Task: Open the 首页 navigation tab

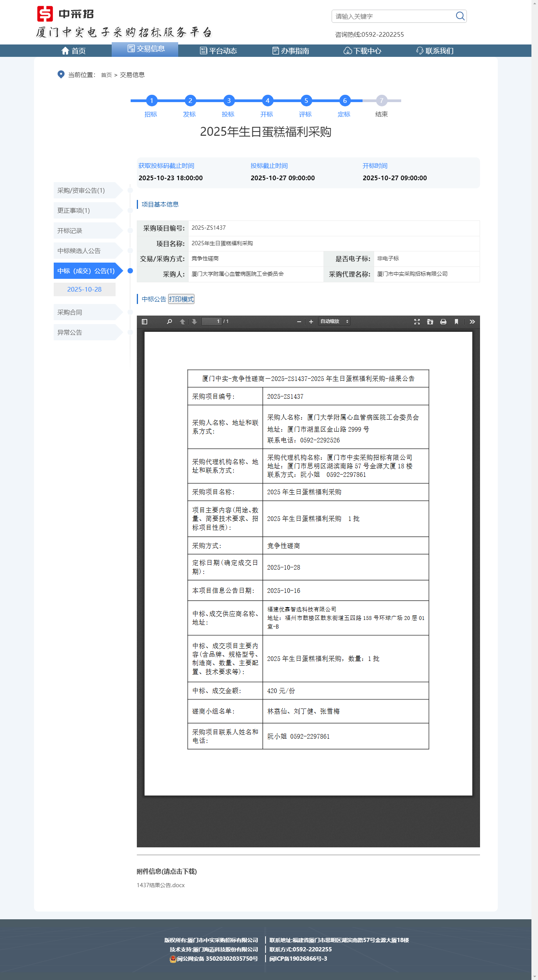Action: click(x=73, y=51)
